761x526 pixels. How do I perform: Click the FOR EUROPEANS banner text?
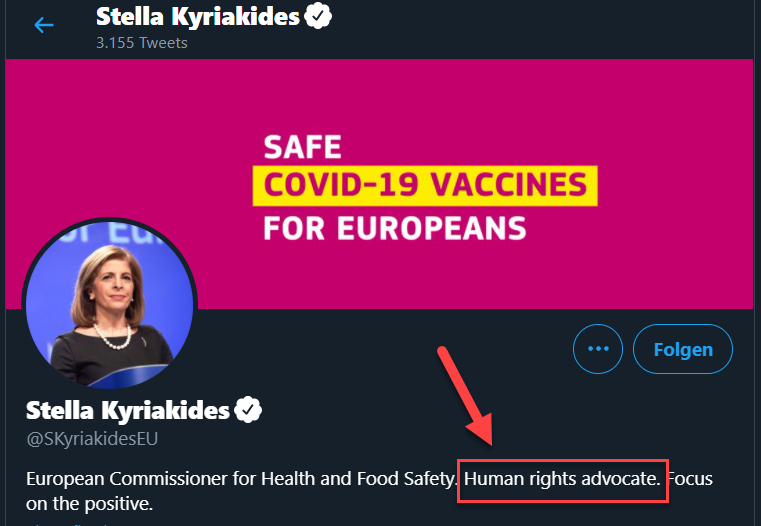(394, 226)
